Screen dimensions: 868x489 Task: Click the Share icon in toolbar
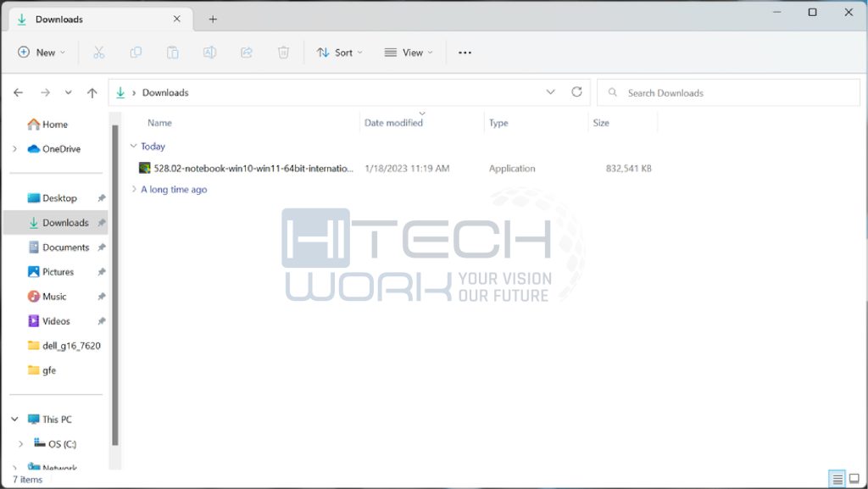click(x=247, y=53)
